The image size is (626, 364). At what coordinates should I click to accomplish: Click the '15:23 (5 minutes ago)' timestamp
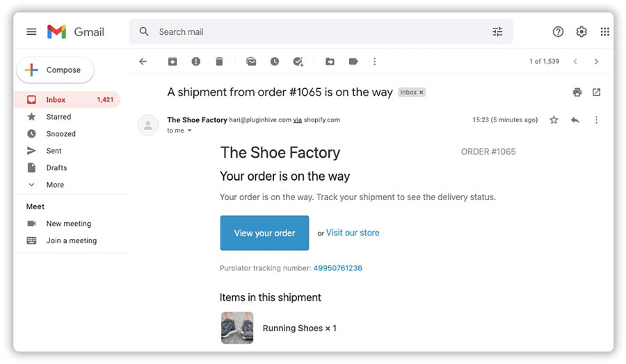coord(505,119)
